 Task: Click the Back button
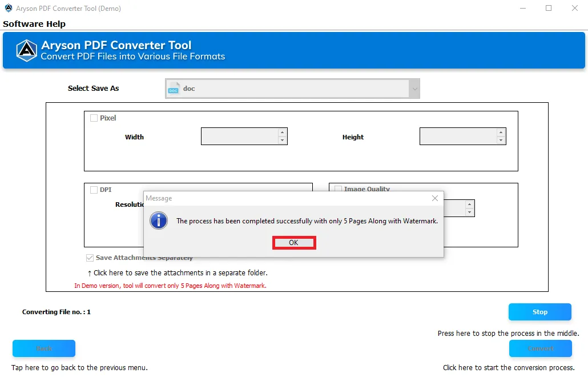[x=44, y=348]
